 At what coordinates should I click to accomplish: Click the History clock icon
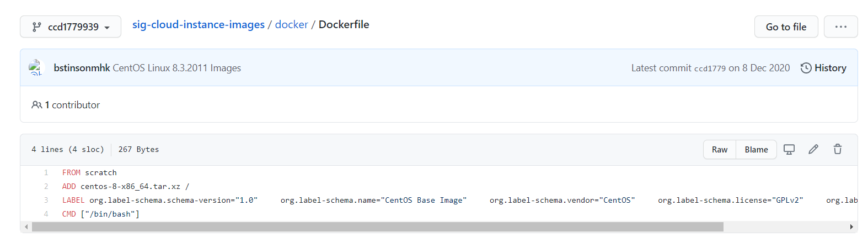click(806, 68)
